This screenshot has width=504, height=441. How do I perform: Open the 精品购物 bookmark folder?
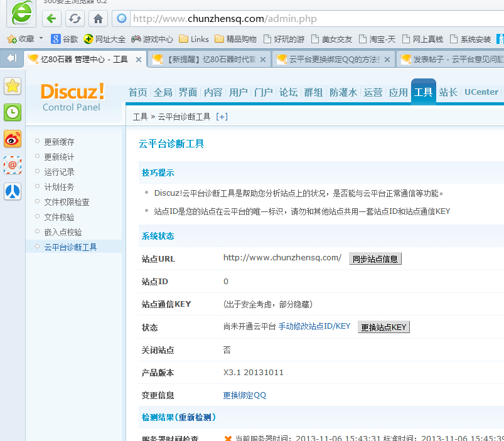(235, 39)
